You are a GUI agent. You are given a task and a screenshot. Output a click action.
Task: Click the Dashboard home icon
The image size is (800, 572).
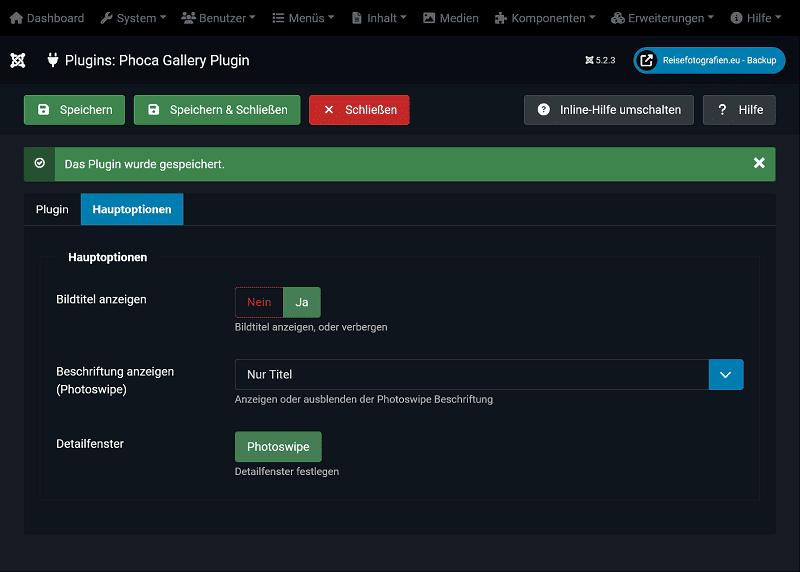click(16, 18)
